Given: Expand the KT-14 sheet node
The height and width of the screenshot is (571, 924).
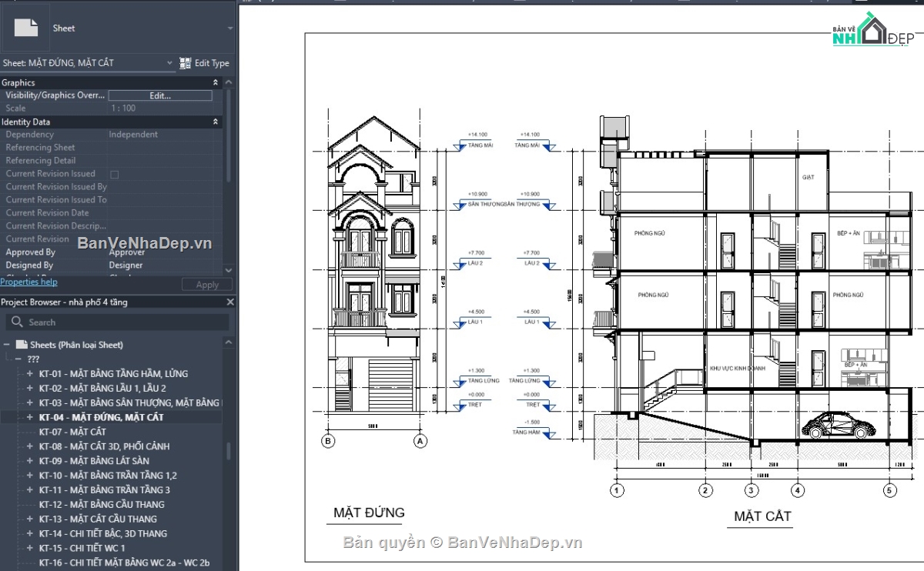Looking at the screenshot, I should (x=29, y=534).
